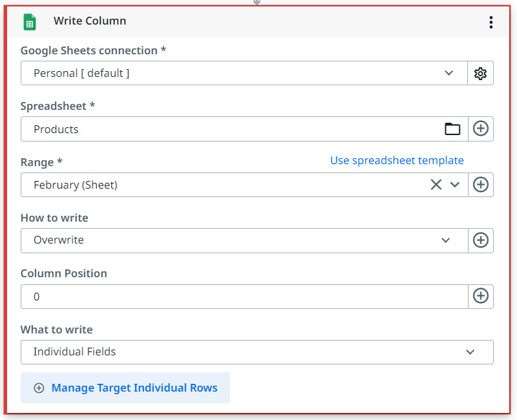Image resolution: width=517 pixels, height=420 pixels.
Task: Click the Google Sheets icon in header
Action: 30,22
